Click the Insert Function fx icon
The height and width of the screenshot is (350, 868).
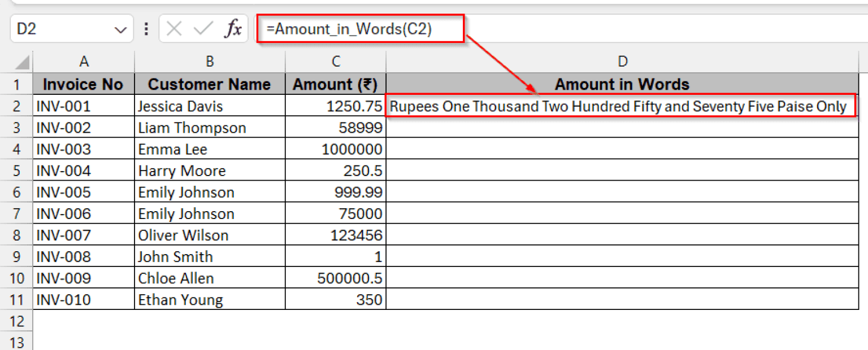pyautogui.click(x=233, y=28)
